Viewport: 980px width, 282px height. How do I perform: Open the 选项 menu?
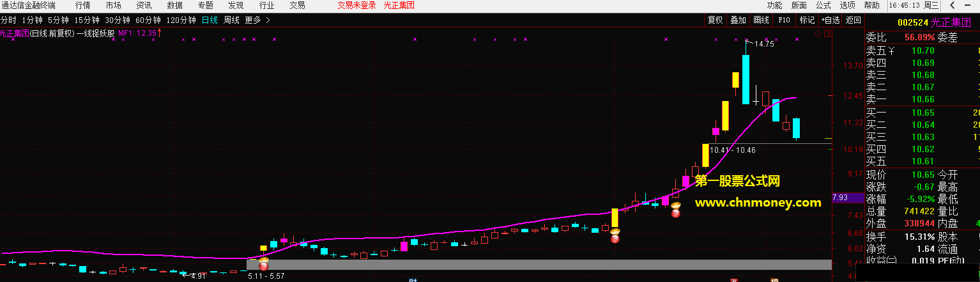click(848, 5)
